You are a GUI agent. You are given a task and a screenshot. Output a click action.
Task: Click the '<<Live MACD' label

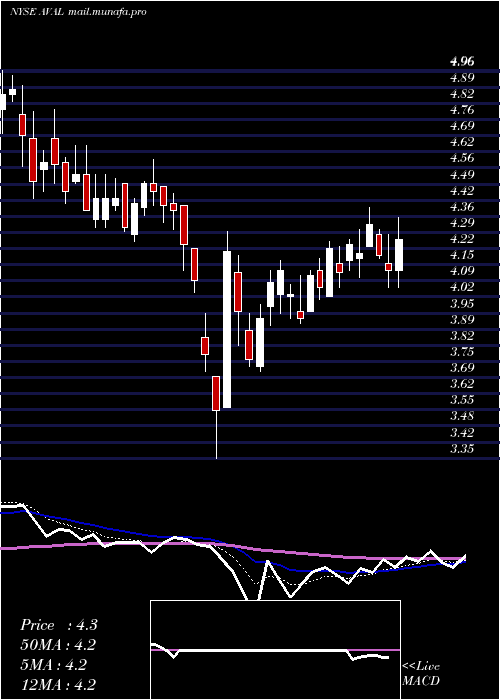click(421, 674)
